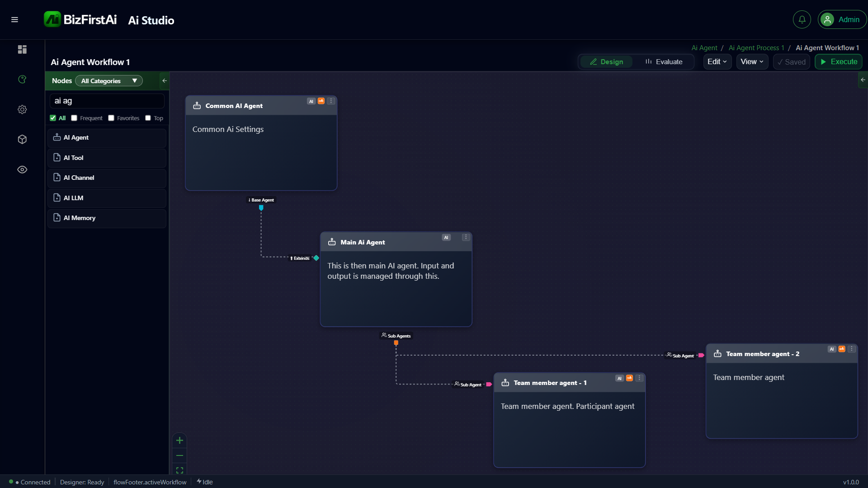Fit the canvas to view
Viewport: 868px width, 488px height.
[179, 470]
